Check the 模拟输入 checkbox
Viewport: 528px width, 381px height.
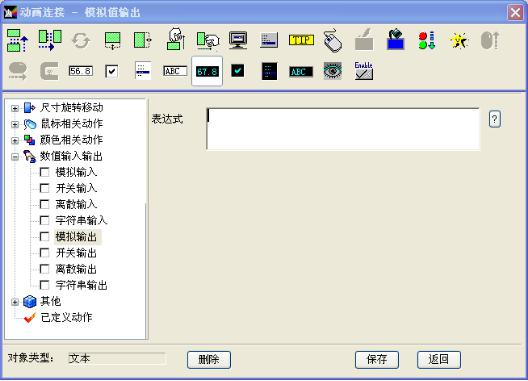coord(44,172)
